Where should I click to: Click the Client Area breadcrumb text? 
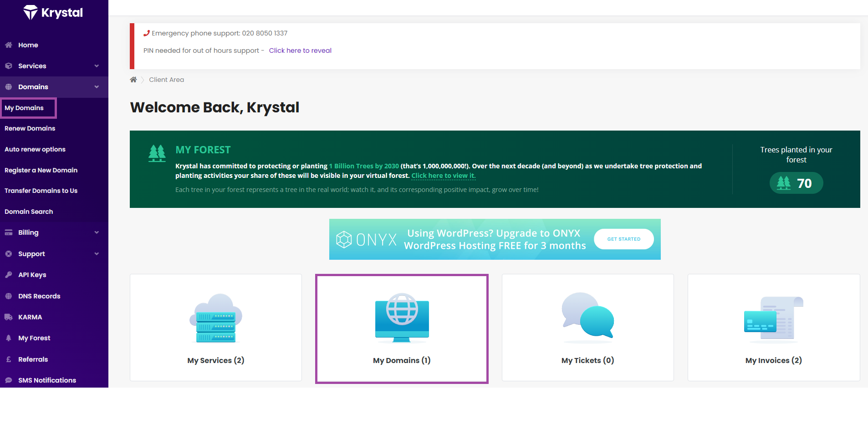point(167,80)
